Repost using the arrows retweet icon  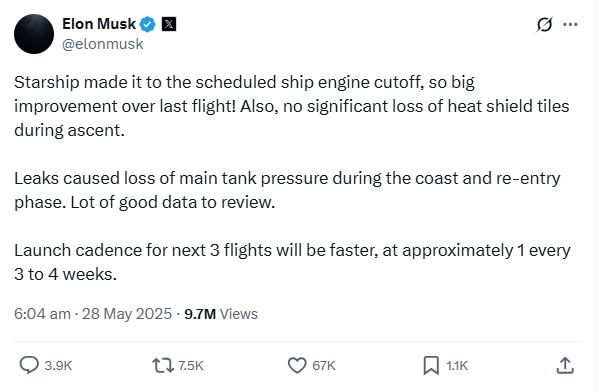[x=163, y=365]
